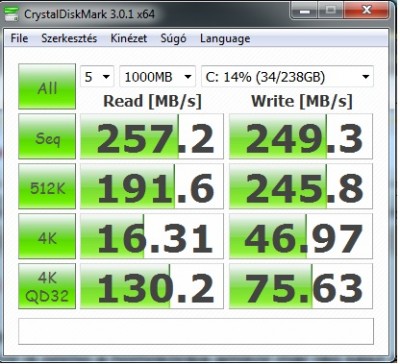Image resolution: width=400 pixels, height=364 pixels.
Task: Select the 512K write result 245.8
Action: pyautogui.click(x=301, y=186)
